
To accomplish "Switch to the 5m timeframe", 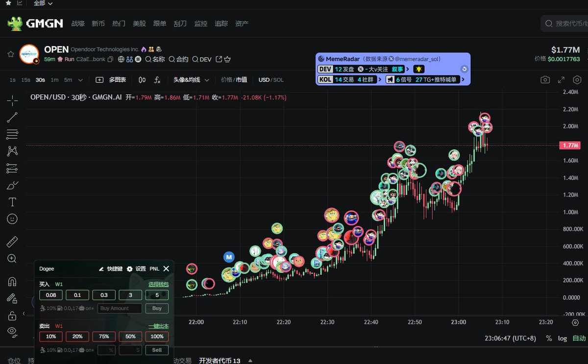I will point(68,80).
